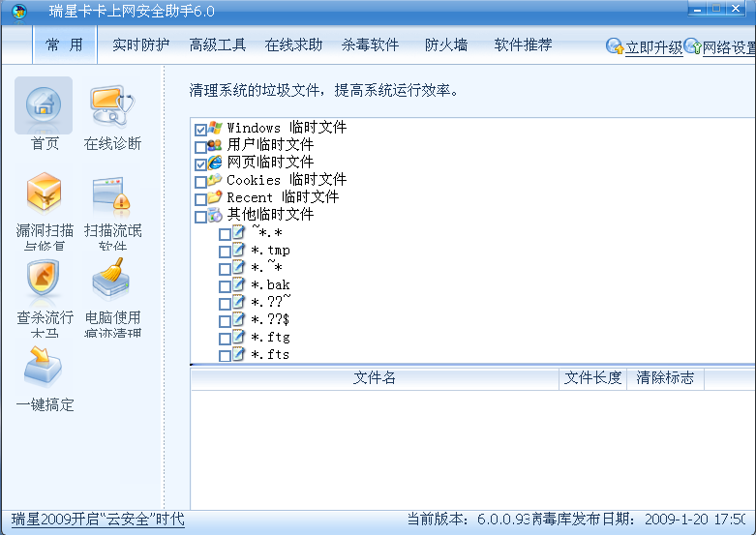Minimize the 瑞星卡卡 window
The height and width of the screenshot is (535, 756).
[697, 9]
